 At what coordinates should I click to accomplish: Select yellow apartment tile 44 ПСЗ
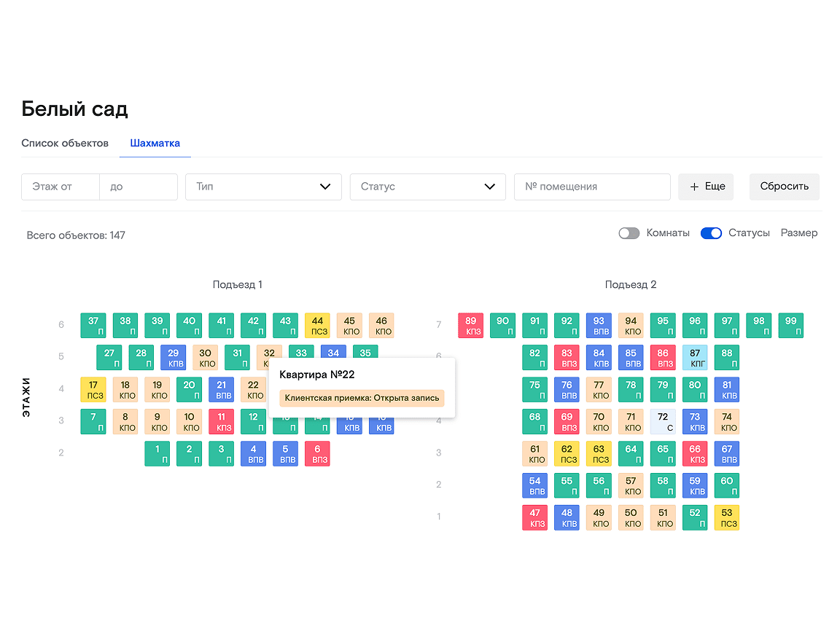coord(317,325)
